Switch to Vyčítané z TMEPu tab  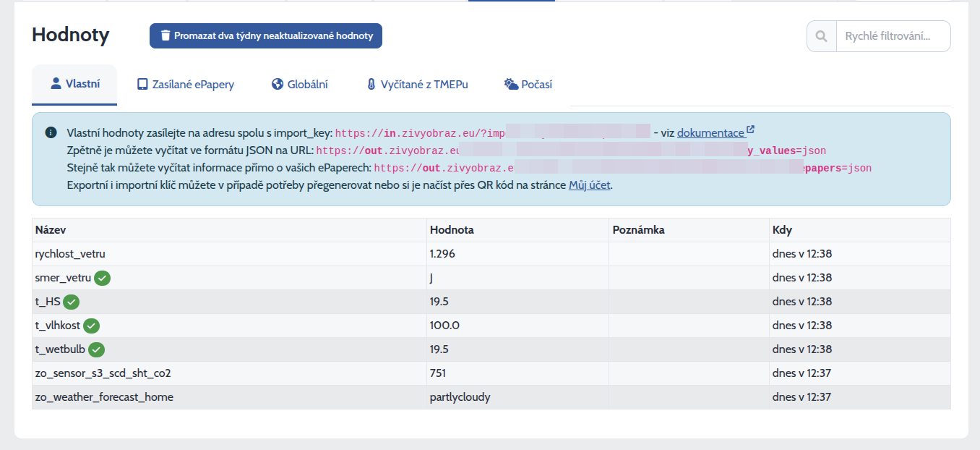point(417,85)
